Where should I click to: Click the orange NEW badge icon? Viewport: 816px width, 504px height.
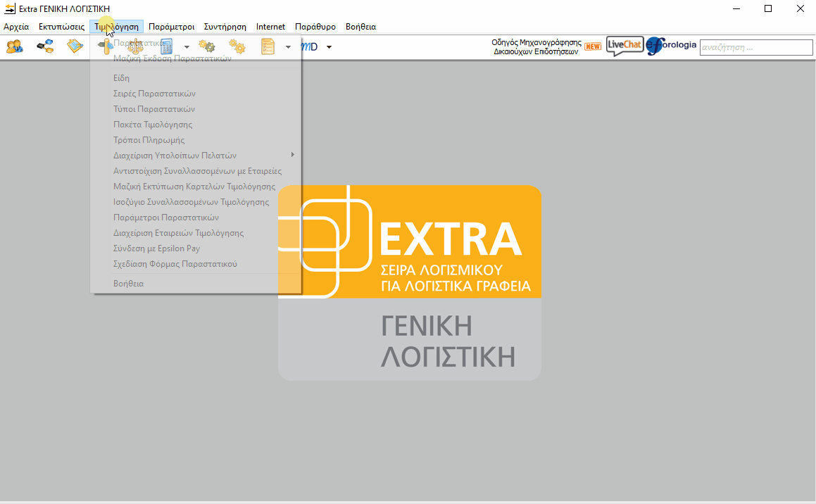(593, 47)
